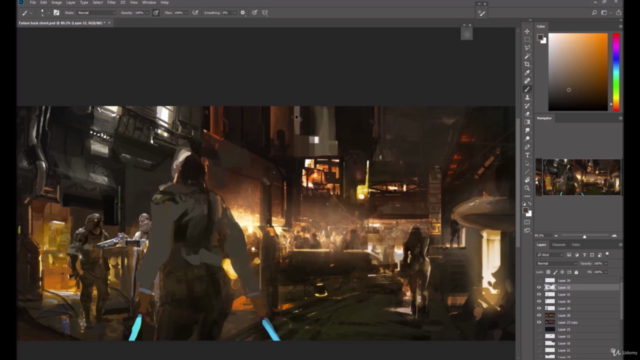The image size is (640, 360).
Task: Open the Window menu
Action: click(x=149, y=2)
